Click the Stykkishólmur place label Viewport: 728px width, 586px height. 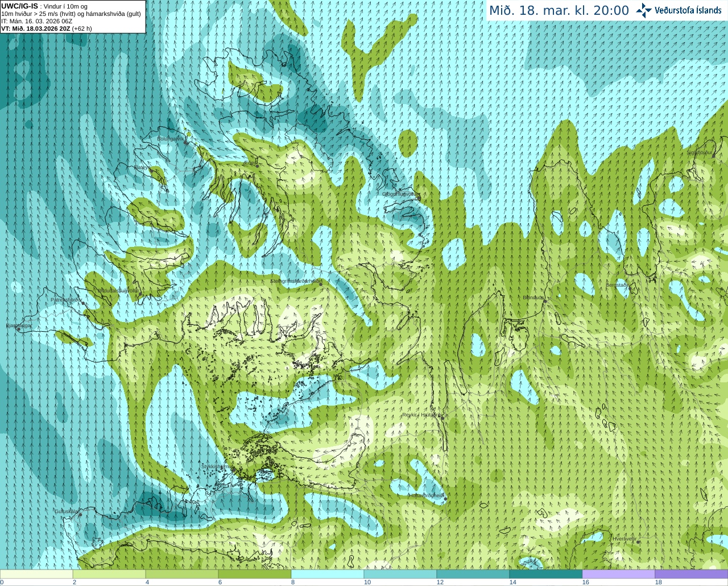217,467
